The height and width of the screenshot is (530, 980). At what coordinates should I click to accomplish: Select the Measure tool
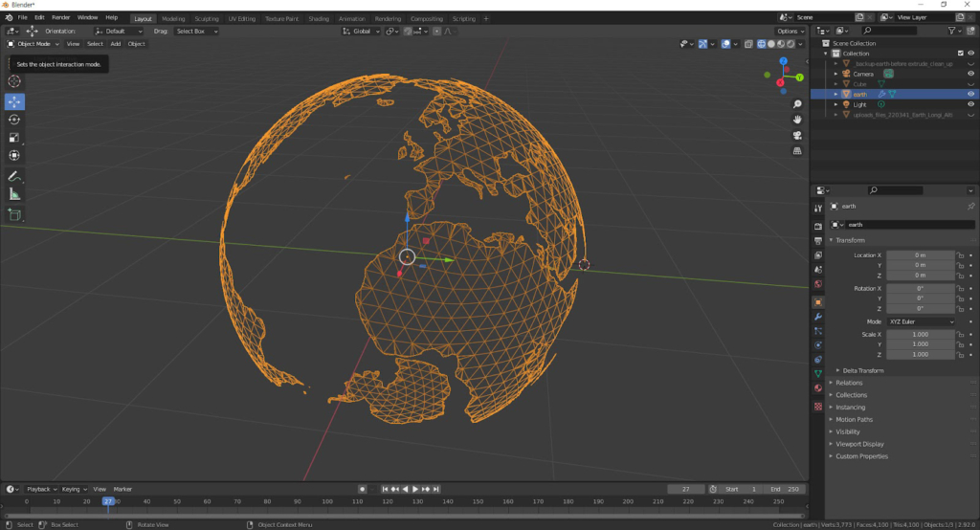[x=14, y=194]
